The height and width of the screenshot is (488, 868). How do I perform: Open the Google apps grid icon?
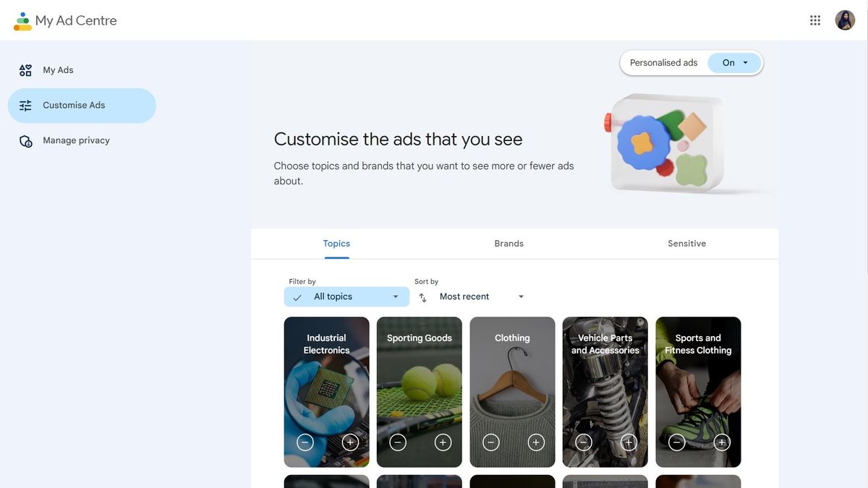tap(815, 20)
